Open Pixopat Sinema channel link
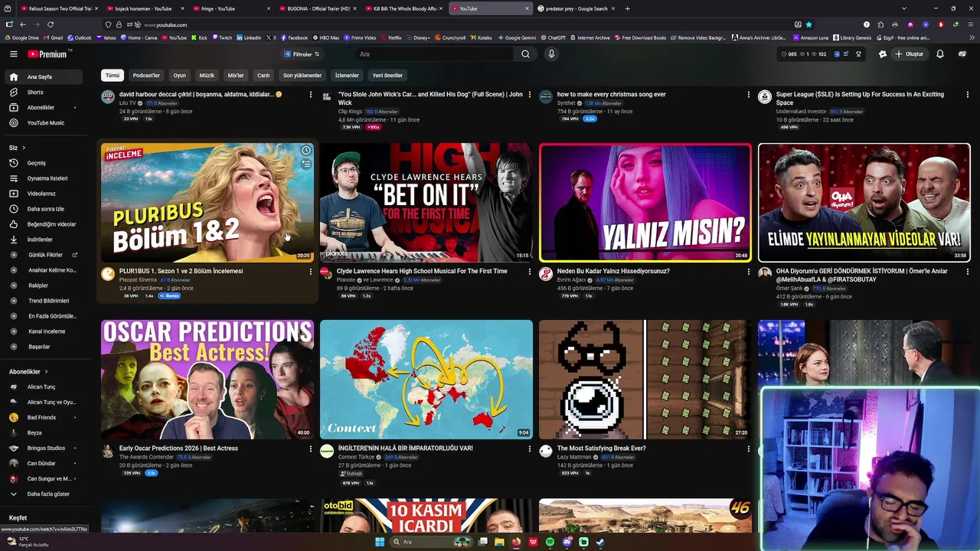Image resolution: width=980 pixels, height=551 pixels. pos(138,280)
